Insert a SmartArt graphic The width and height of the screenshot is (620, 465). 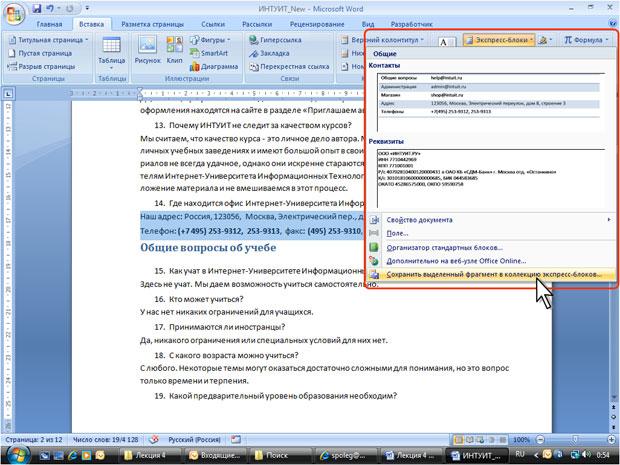[x=209, y=53]
